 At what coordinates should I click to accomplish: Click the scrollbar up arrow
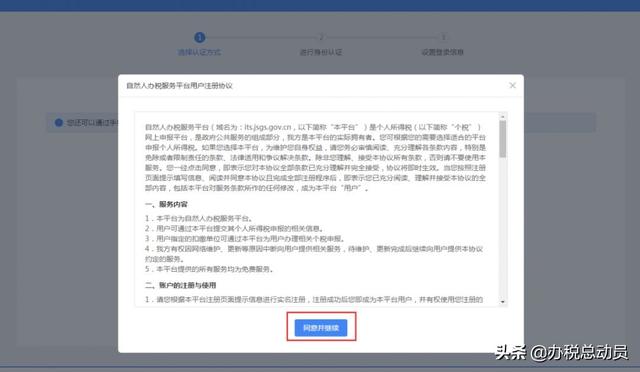(x=503, y=116)
